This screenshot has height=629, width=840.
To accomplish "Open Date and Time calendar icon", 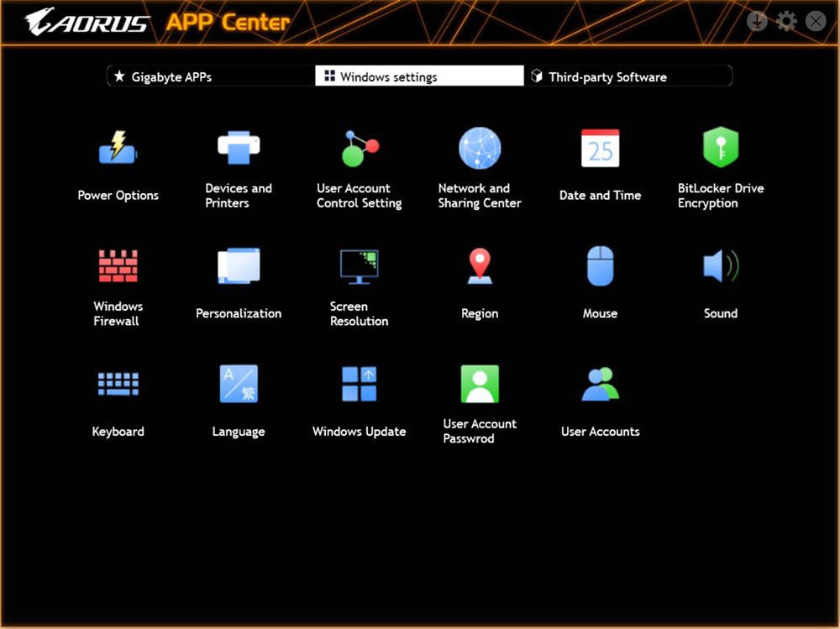I will point(600,148).
